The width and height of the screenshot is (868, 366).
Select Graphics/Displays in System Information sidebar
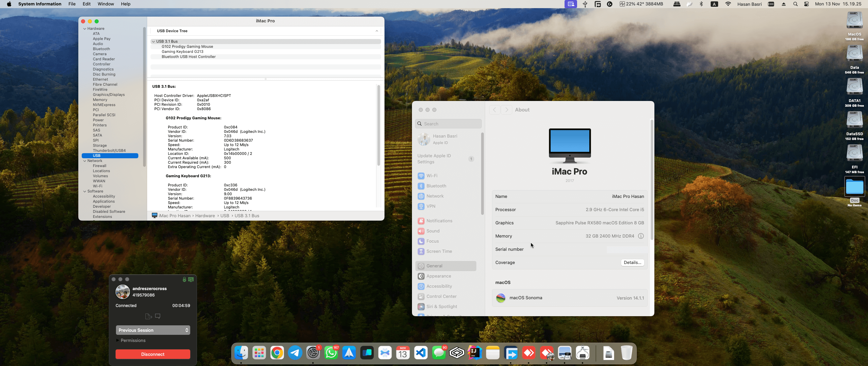pyautogui.click(x=109, y=95)
